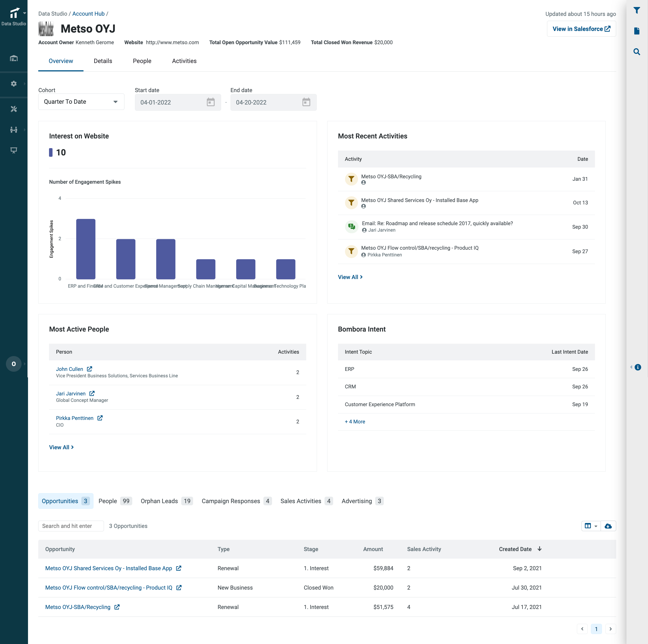
Task: Open John Cullen profile link
Action: 69,369
